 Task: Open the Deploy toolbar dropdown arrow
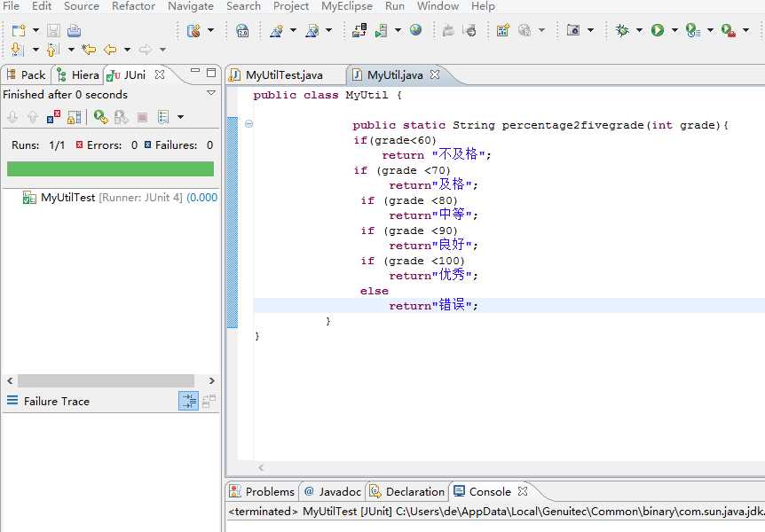coord(398,30)
